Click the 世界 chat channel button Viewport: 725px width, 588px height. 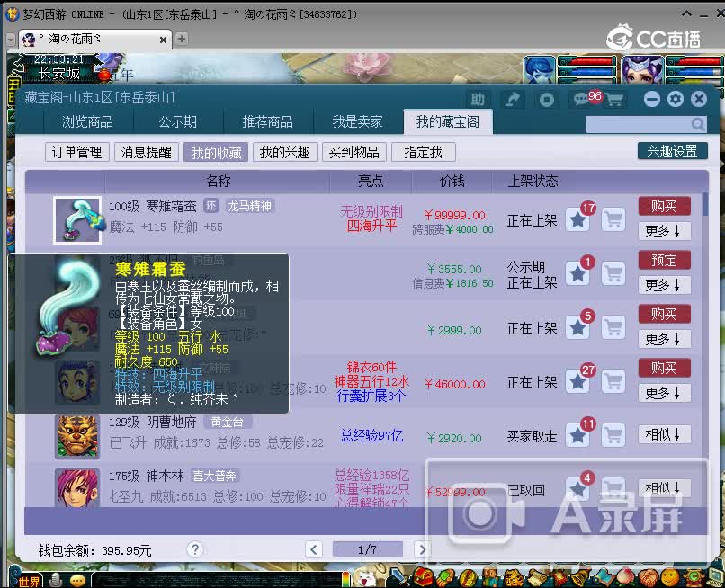[29, 581]
